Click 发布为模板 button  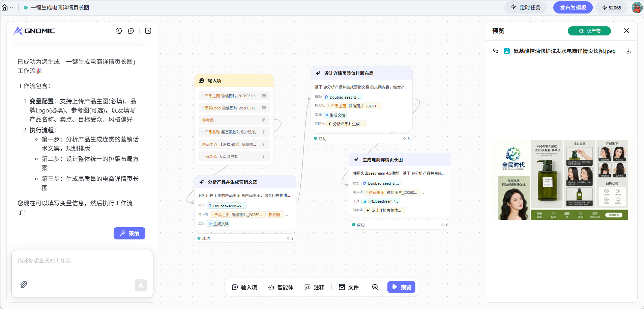(573, 7)
